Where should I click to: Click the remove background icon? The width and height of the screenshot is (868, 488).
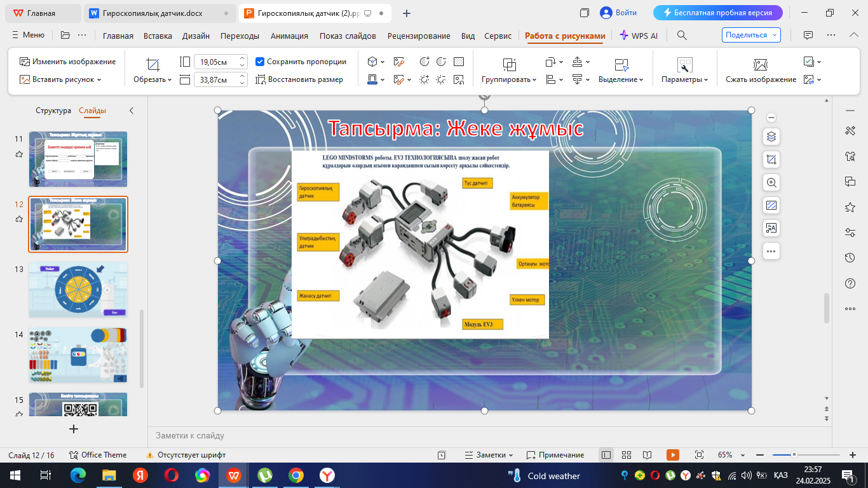tap(399, 62)
